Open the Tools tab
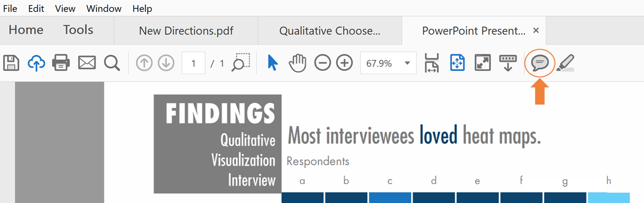Image resolution: width=644 pixels, height=203 pixels. (x=78, y=30)
